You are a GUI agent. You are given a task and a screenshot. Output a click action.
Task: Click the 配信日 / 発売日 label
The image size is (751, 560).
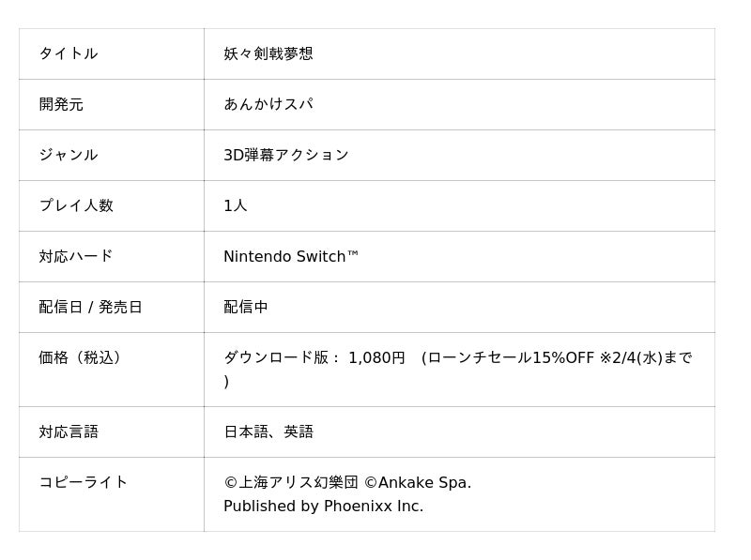click(x=91, y=307)
